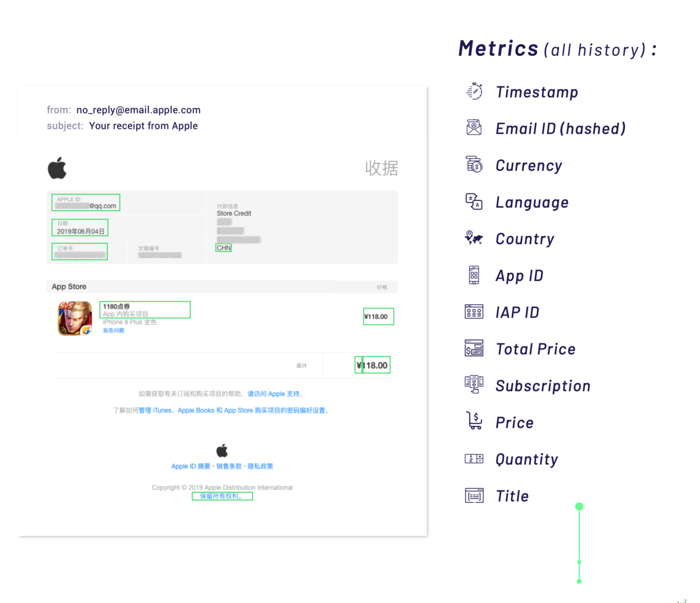Screen dimensions: 700x603
Task: Click the 价格 price column header
Action: click(x=382, y=288)
